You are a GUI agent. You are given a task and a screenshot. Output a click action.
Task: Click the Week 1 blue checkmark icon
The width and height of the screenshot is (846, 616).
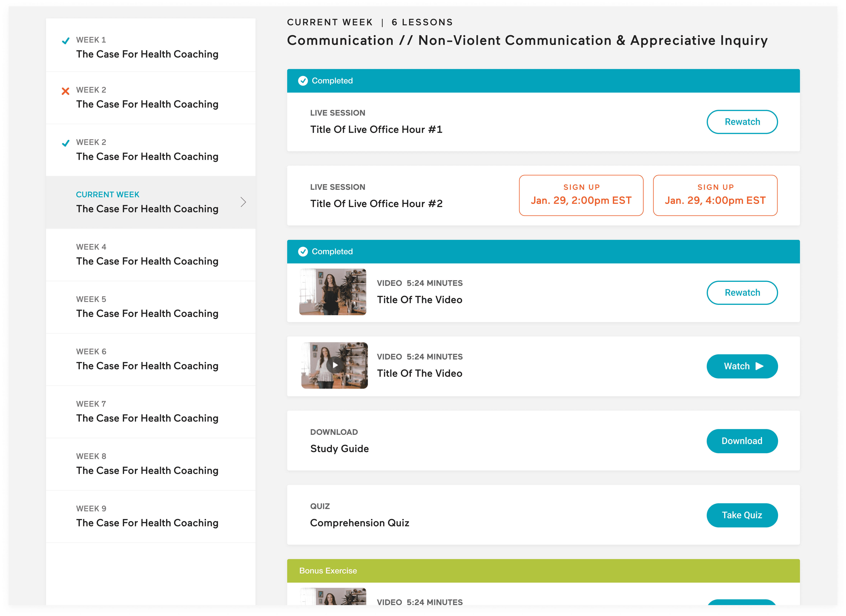pos(66,41)
